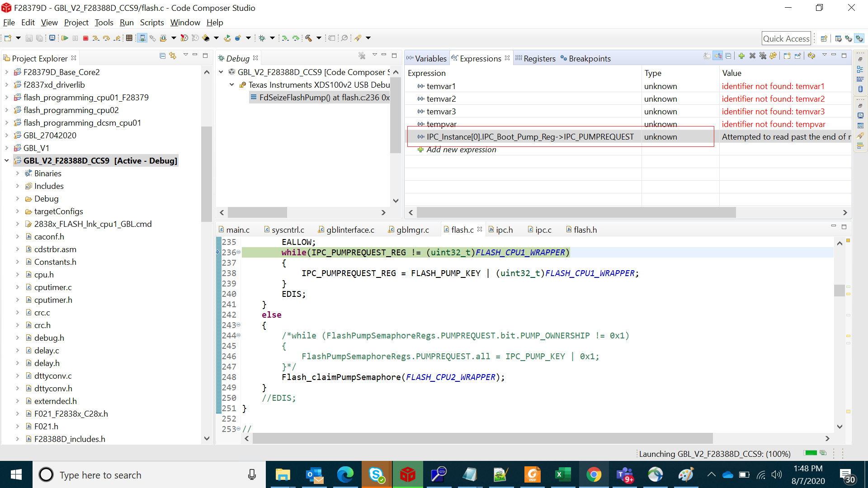Screen dimensions: 868x488
Task: Expand the Binaries folder
Action: click(x=17, y=174)
